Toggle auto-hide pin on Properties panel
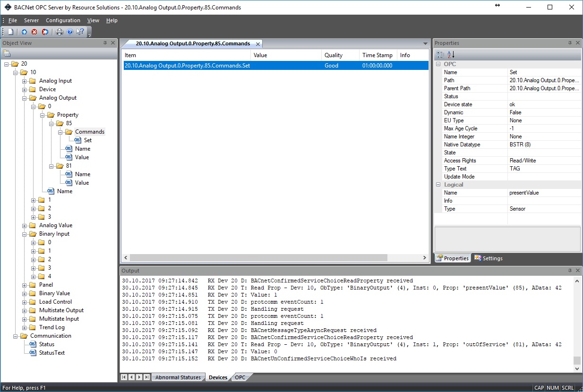Screen dimensions: 583x392 [x=570, y=43]
